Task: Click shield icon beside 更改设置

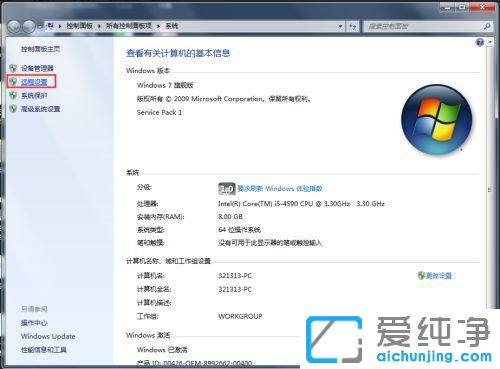Action: 421,275
